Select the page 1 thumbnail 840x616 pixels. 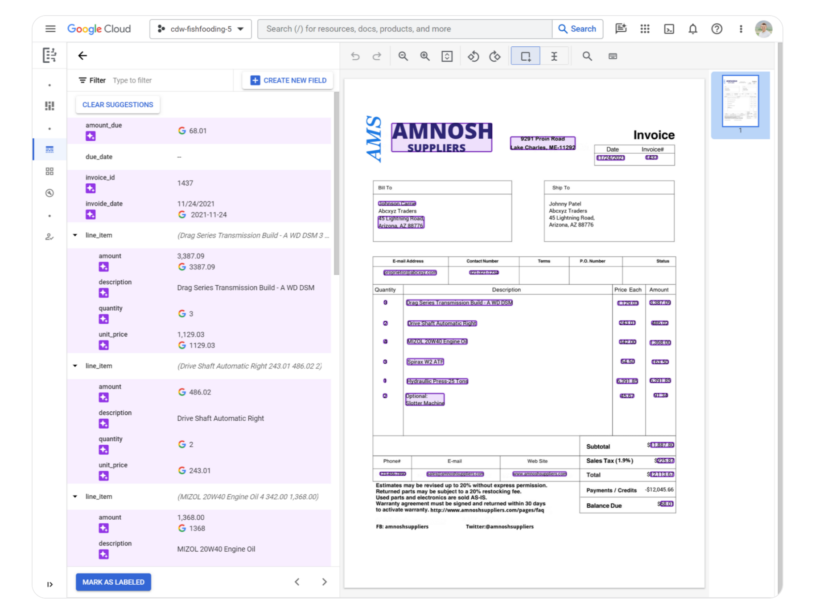tap(740, 101)
